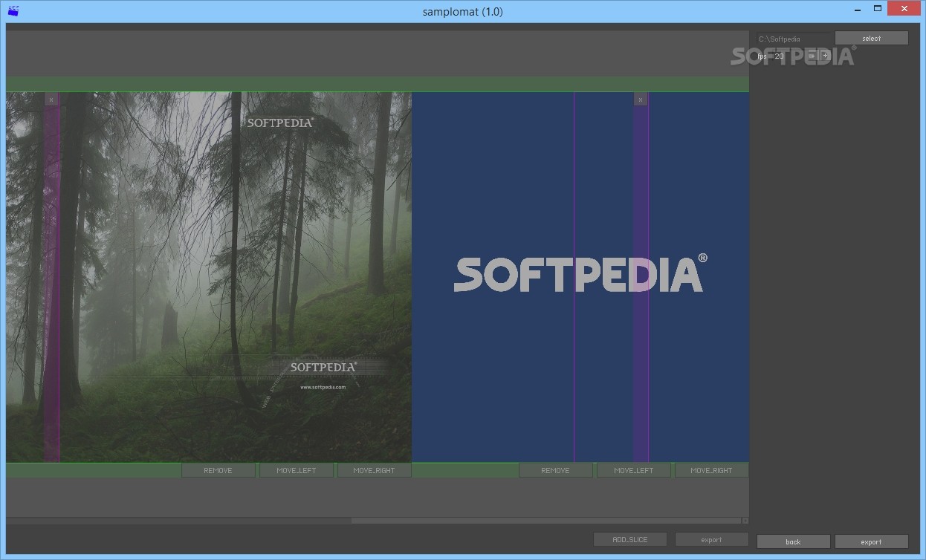This screenshot has width=926, height=560.
Task: Click the export button beside ADD_SLICE
Action: point(712,539)
